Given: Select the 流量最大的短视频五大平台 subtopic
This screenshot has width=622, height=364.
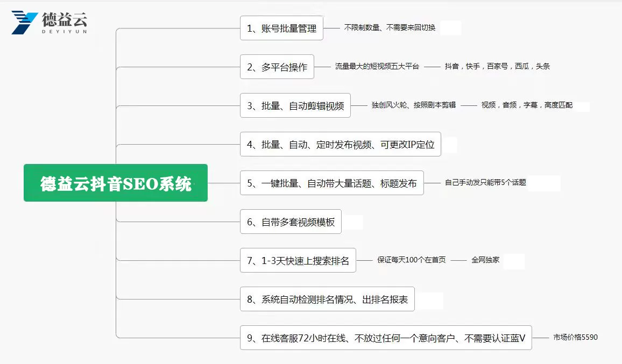Looking at the screenshot, I should tap(377, 67).
